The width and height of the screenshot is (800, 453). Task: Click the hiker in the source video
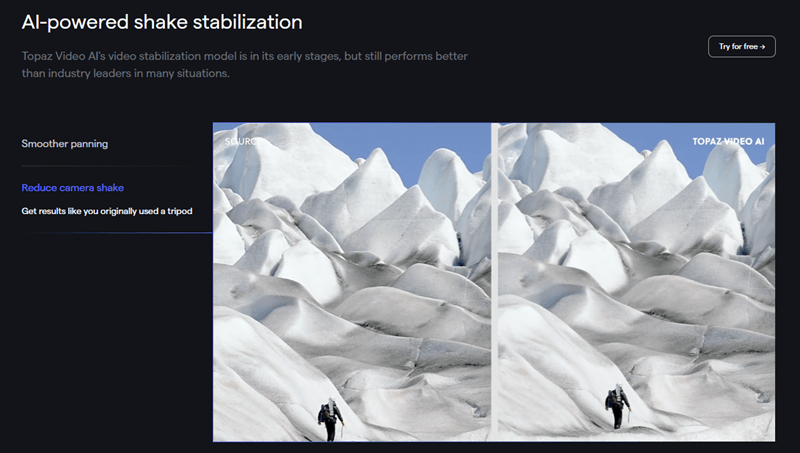coord(330,419)
